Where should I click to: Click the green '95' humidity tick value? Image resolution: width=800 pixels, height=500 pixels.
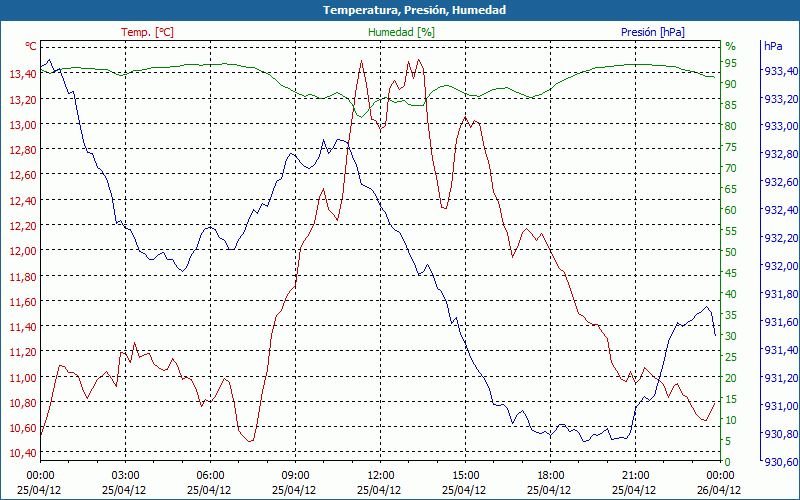(731, 63)
